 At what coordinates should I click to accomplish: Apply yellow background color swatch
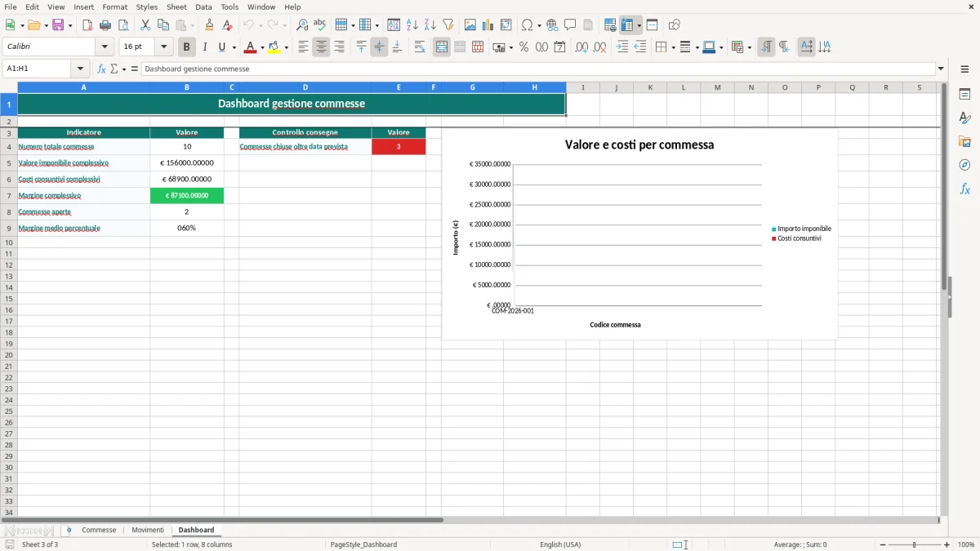point(274,47)
